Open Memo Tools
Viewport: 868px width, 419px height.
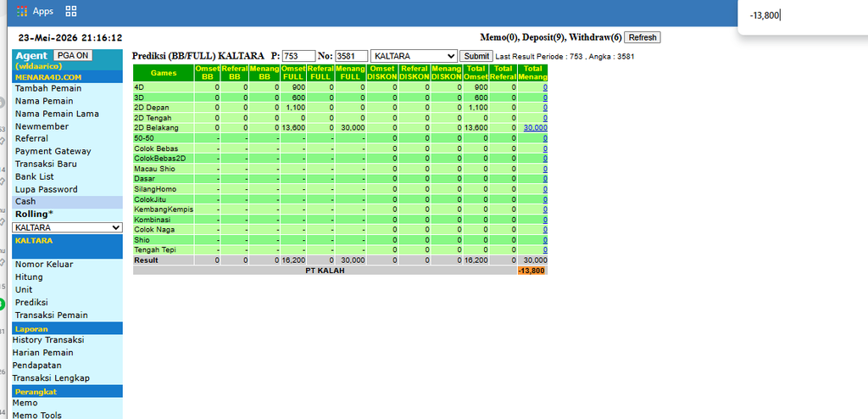pyautogui.click(x=37, y=415)
